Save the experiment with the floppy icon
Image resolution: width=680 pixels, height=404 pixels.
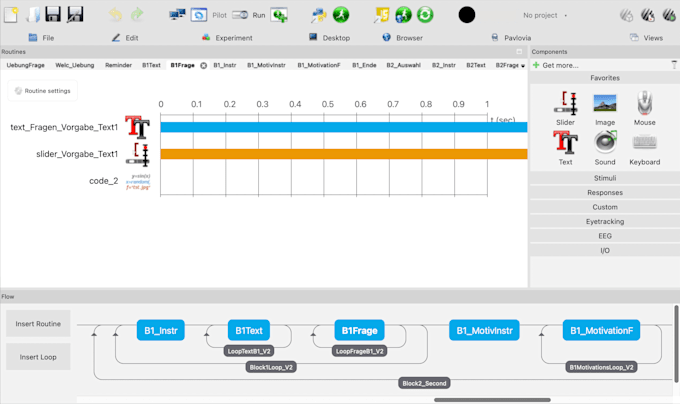(53, 14)
